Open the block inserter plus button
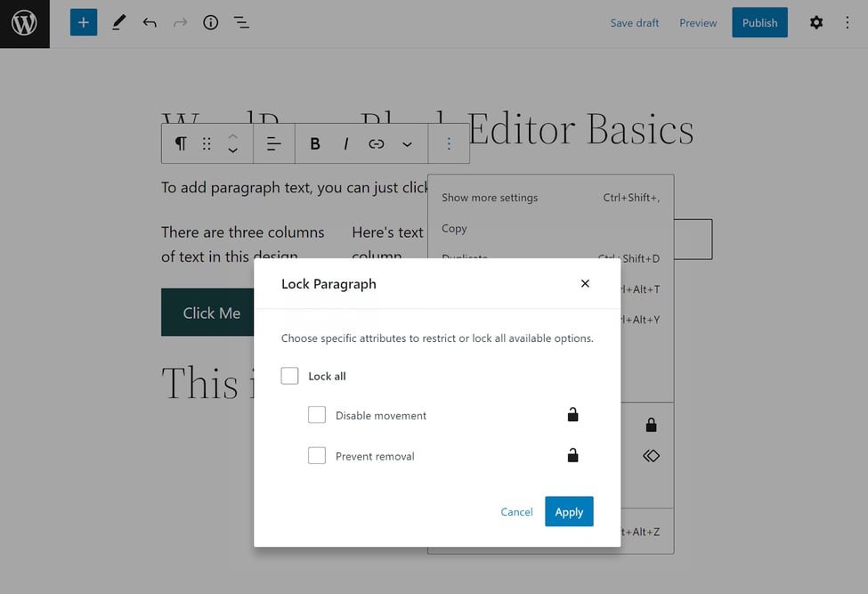Viewport: 868px width, 594px height. pyautogui.click(x=84, y=22)
